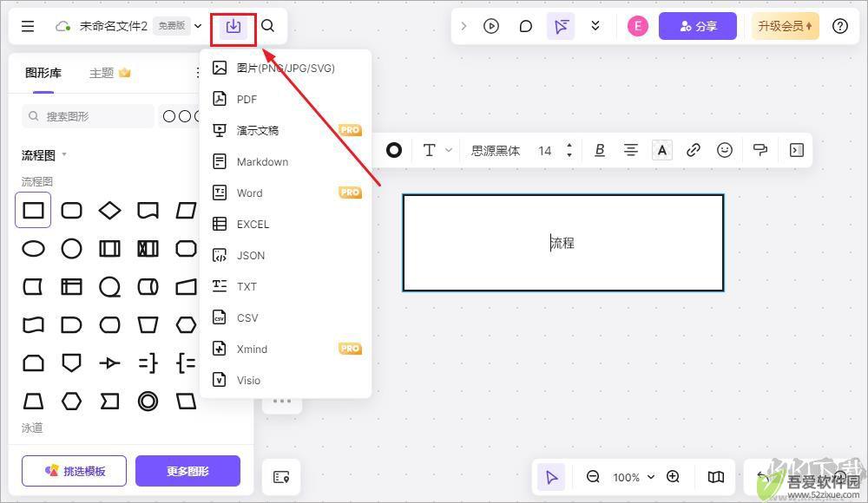The width and height of the screenshot is (868, 503).
Task: Expand the collapsed toolbar arrow
Action: 464,26
